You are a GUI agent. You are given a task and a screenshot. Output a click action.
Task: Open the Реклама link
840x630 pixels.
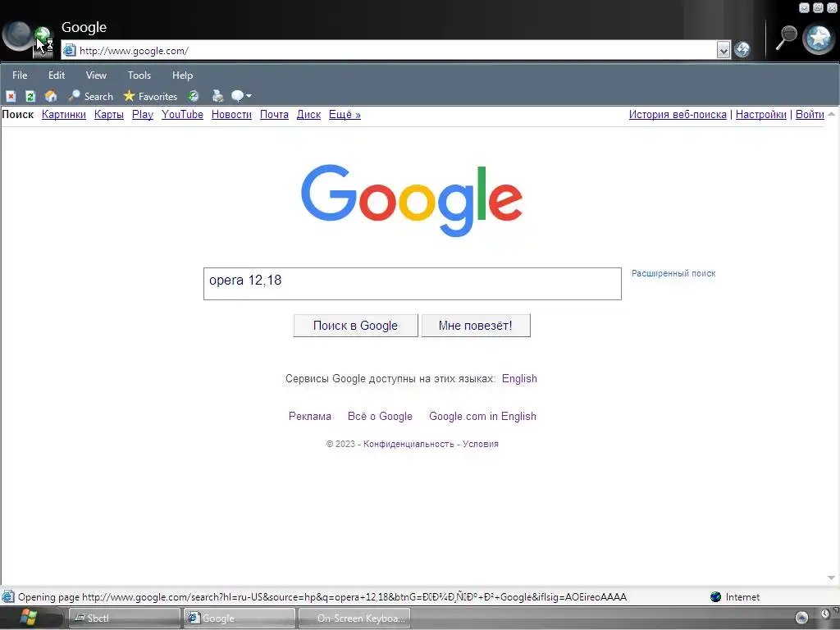pyautogui.click(x=309, y=416)
